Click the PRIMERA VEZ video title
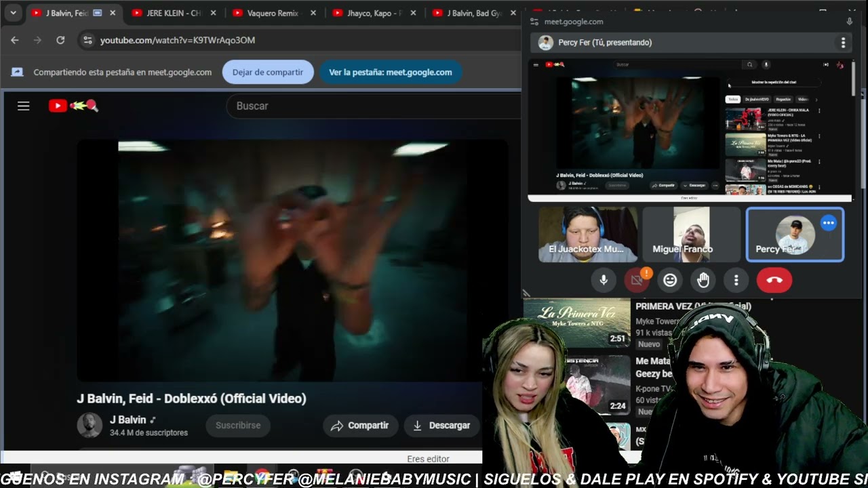This screenshot has width=868, height=488. click(693, 306)
